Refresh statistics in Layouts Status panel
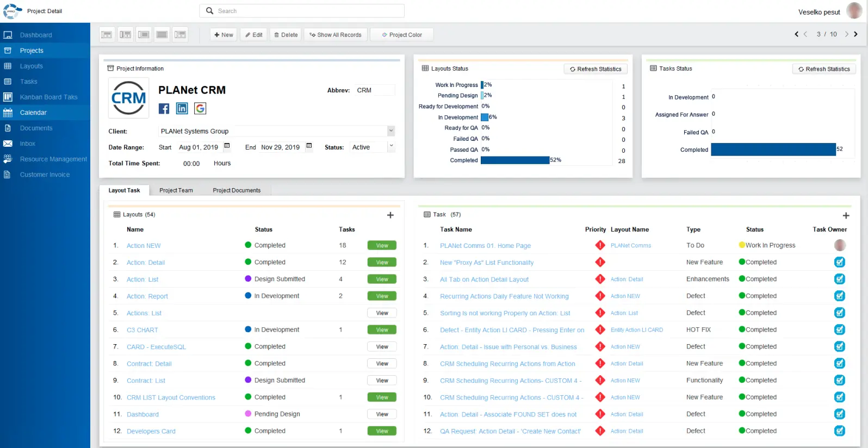The height and width of the screenshot is (448, 868). [x=596, y=69]
